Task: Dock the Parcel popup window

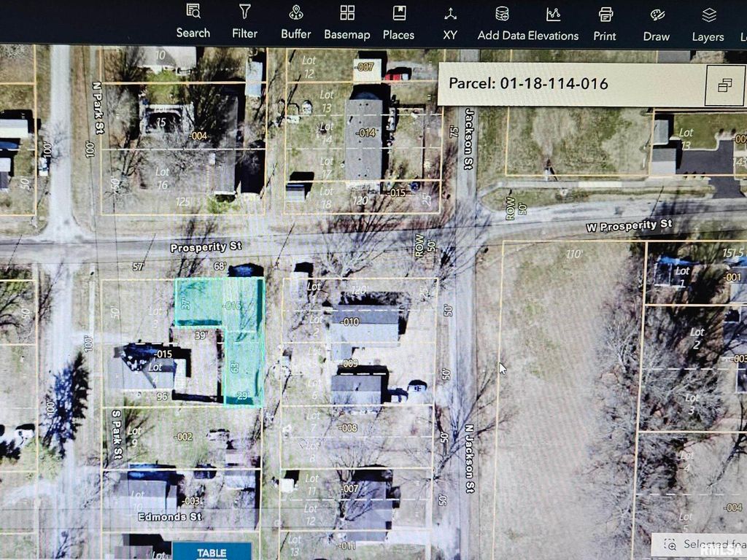Action: pos(724,85)
